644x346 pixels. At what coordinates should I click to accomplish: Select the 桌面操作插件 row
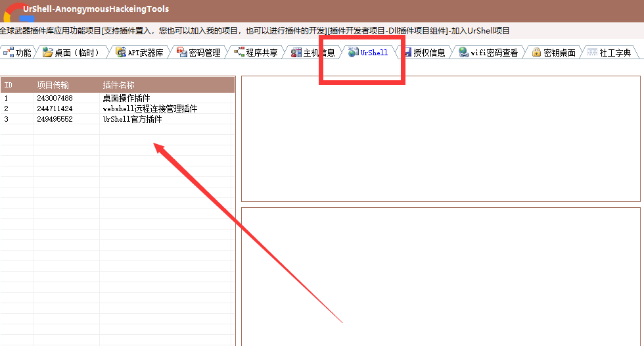[x=118, y=98]
